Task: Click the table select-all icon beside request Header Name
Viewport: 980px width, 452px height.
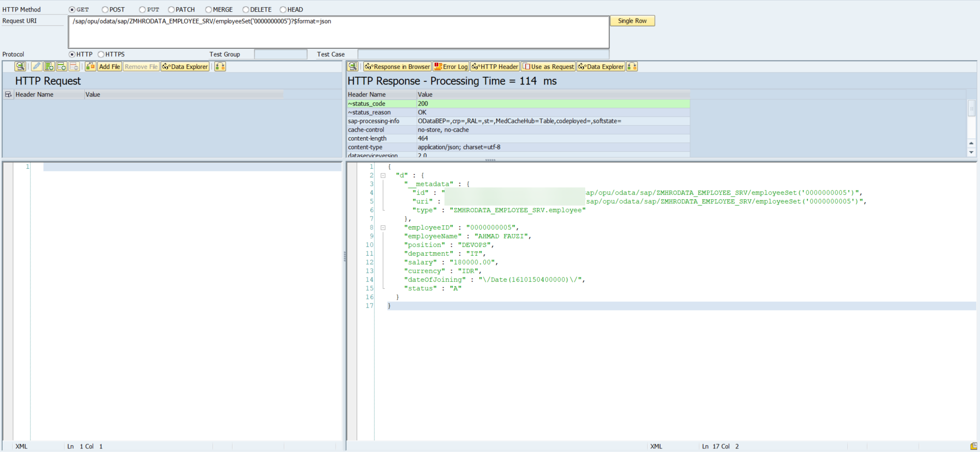Action: coord(8,94)
